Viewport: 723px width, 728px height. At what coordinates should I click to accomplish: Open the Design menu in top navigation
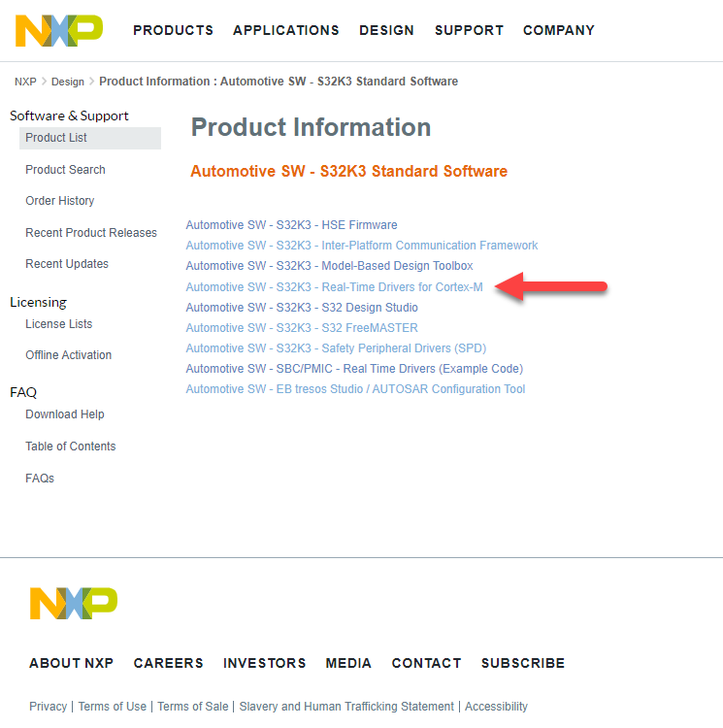(x=386, y=30)
